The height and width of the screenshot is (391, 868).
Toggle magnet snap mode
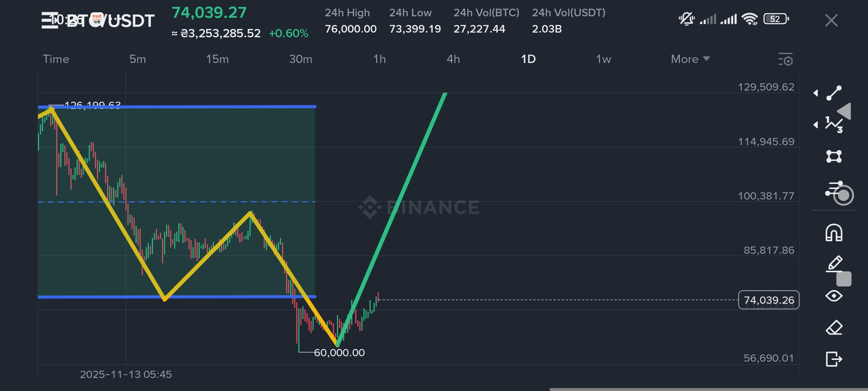coord(834,233)
